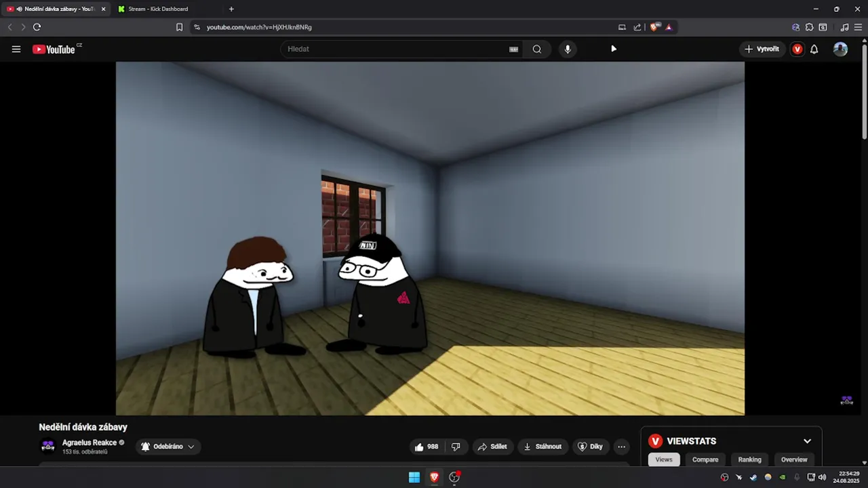Go back in browser history

click(9, 27)
